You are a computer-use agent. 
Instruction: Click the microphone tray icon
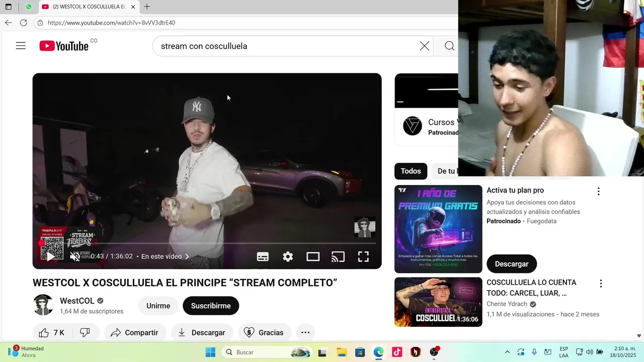pyautogui.click(x=534, y=352)
